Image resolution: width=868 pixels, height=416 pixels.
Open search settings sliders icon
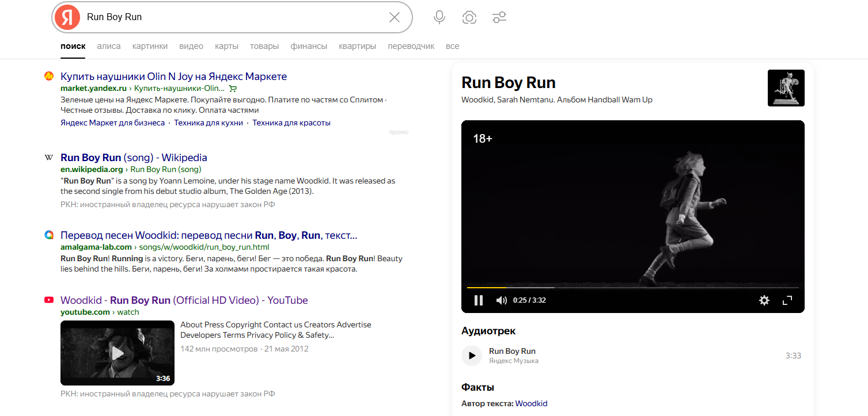click(x=499, y=17)
